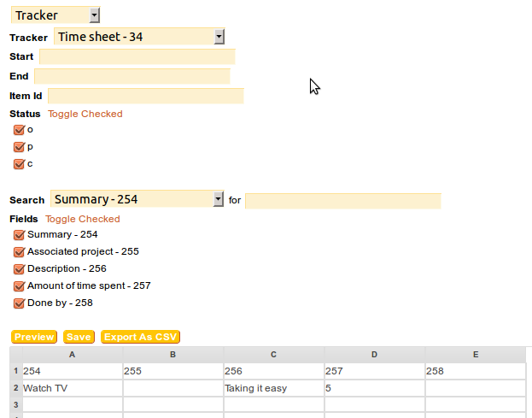Disable the Amount of time spent checkbox

19,286
